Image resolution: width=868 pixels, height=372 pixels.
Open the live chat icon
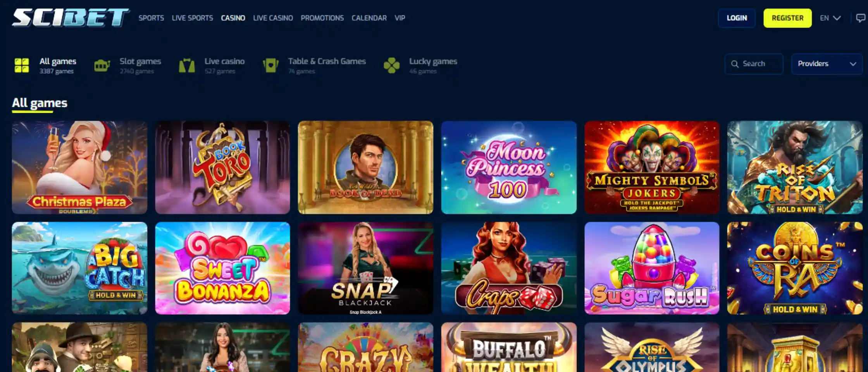(x=860, y=18)
